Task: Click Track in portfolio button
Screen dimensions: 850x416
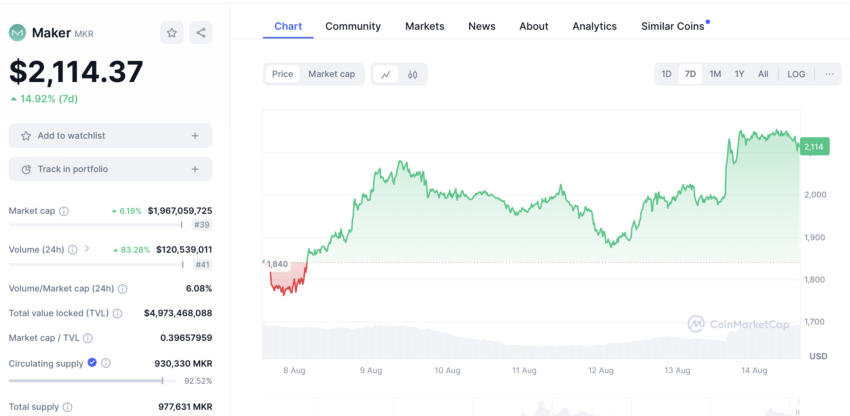Action: 111,169
